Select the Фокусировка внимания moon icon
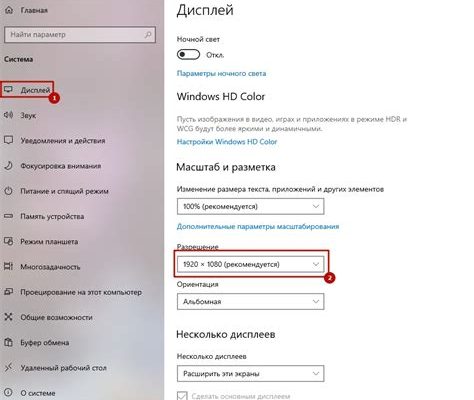 8,166
